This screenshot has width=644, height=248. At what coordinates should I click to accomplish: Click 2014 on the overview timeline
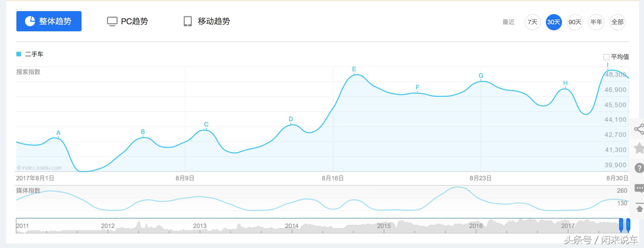[292, 226]
